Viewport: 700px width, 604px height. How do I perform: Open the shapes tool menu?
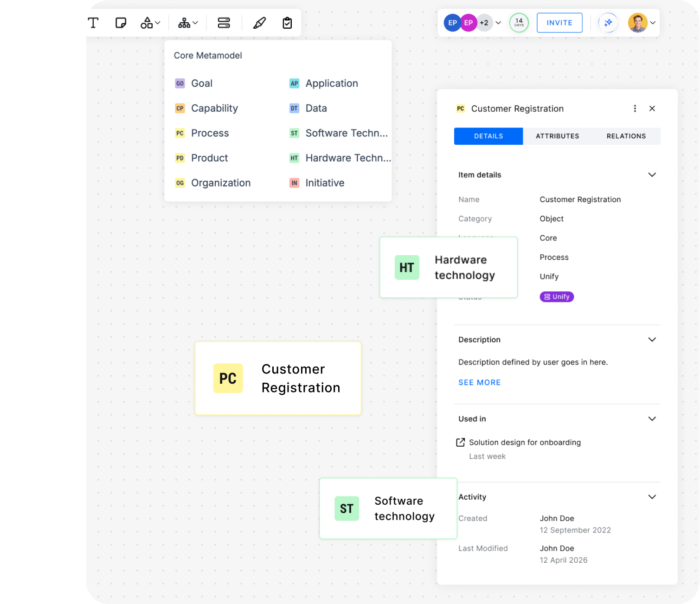(x=150, y=23)
